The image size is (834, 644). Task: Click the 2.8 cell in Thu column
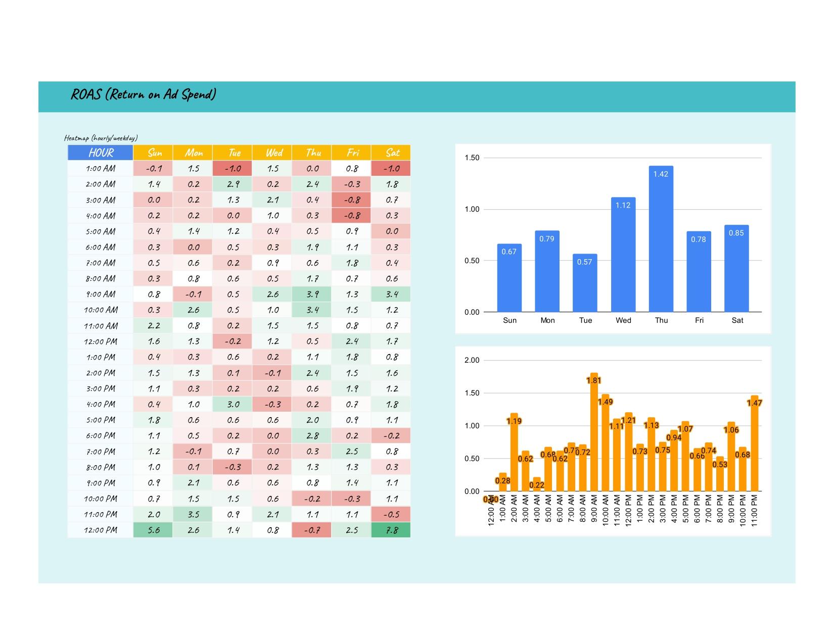(312, 435)
